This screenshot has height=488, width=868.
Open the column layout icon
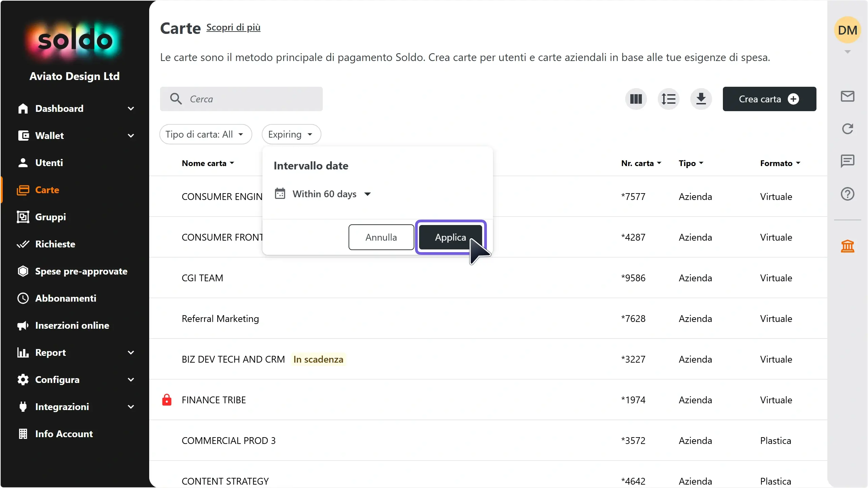coord(636,99)
